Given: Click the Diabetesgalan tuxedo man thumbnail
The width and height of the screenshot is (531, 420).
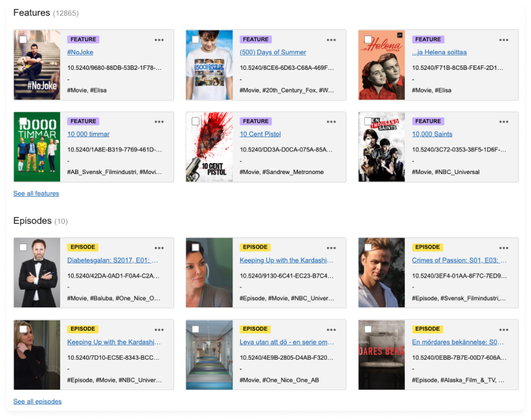Looking at the screenshot, I should [x=37, y=273].
